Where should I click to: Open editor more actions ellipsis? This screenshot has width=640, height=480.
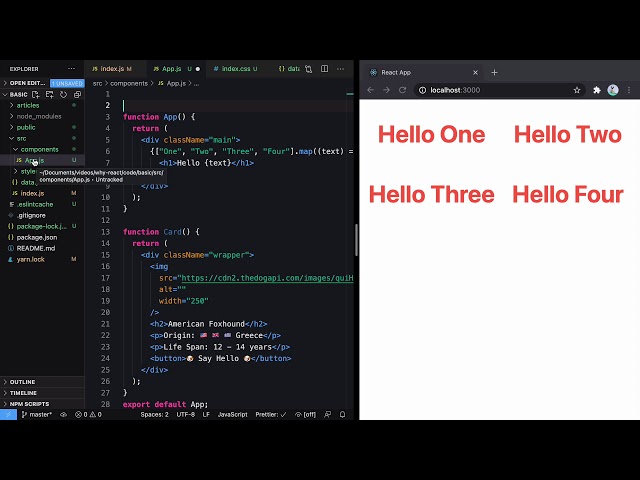(340, 69)
